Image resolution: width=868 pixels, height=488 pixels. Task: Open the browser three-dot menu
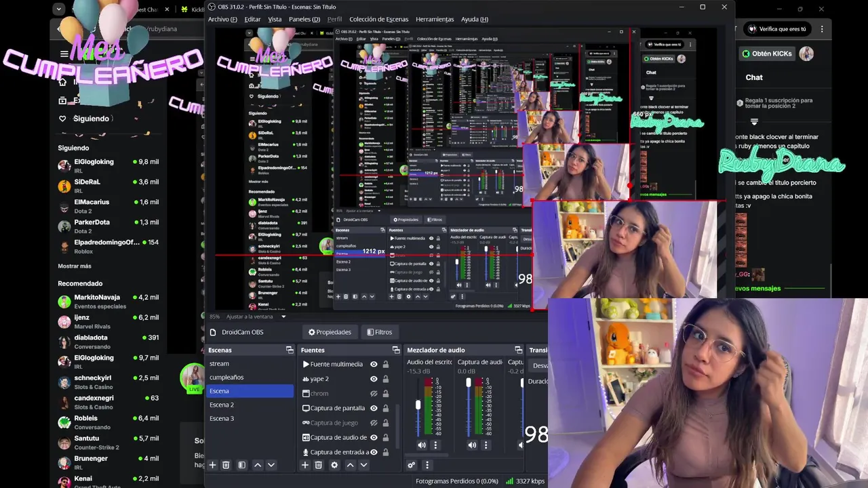coord(822,29)
